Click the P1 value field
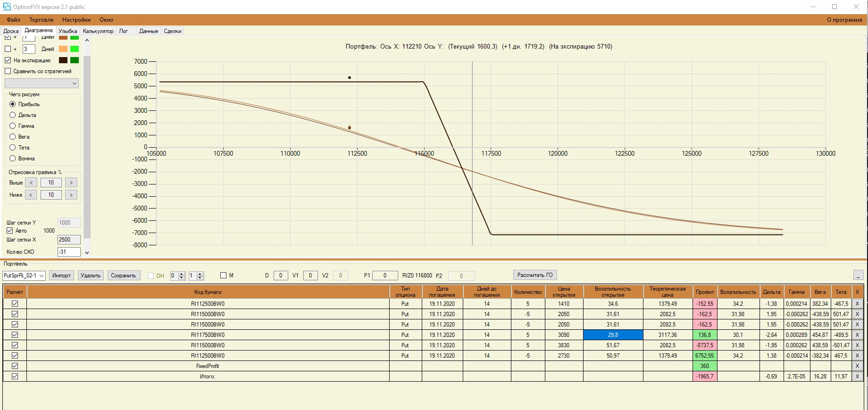The height and width of the screenshot is (410, 868). point(384,276)
